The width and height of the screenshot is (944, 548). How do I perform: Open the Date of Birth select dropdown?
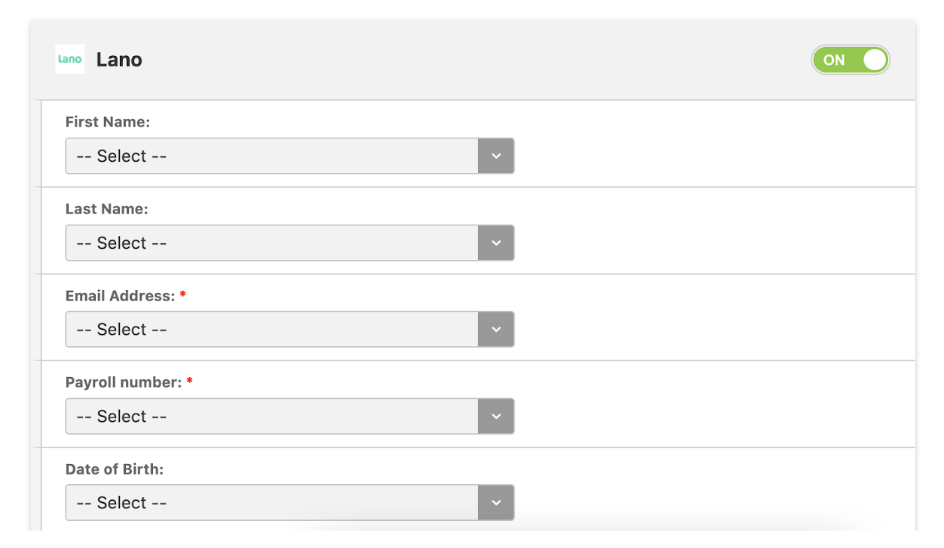tap(290, 503)
